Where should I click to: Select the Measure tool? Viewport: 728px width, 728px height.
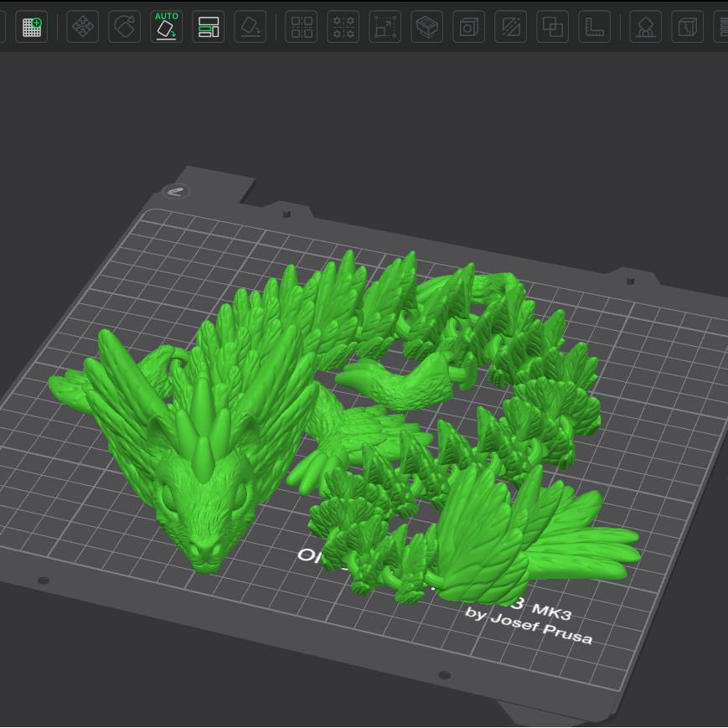[594, 27]
